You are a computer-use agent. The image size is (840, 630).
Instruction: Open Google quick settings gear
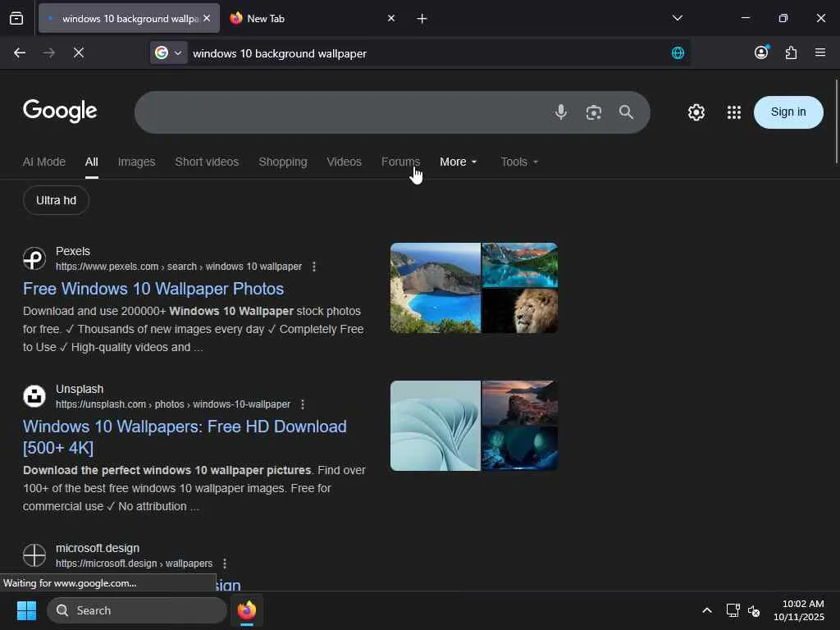[x=696, y=112]
